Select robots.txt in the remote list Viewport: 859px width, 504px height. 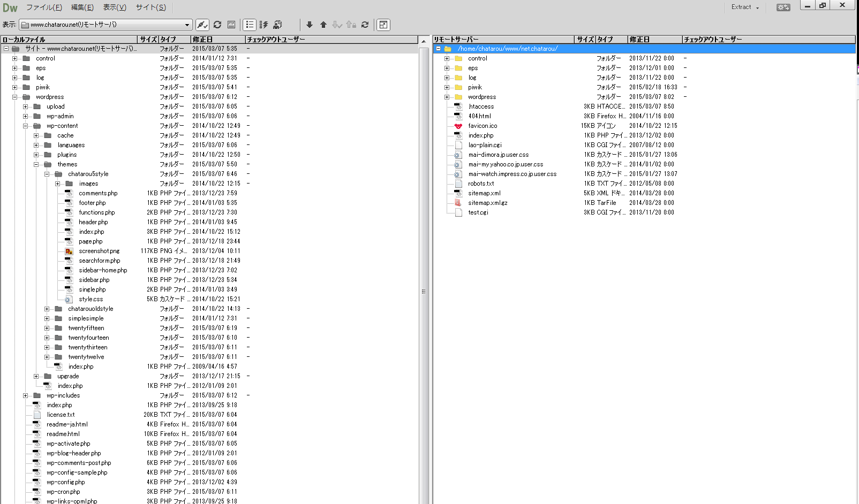point(481,184)
